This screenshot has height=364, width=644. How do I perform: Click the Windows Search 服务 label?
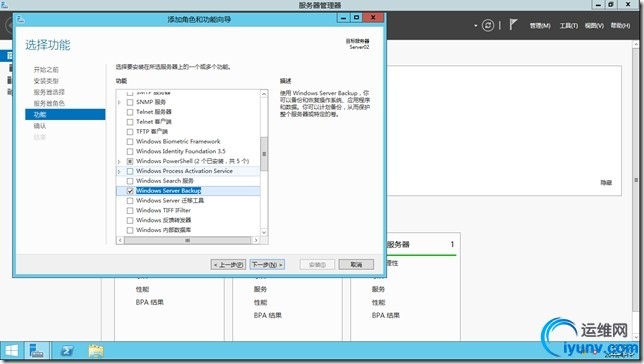(165, 181)
